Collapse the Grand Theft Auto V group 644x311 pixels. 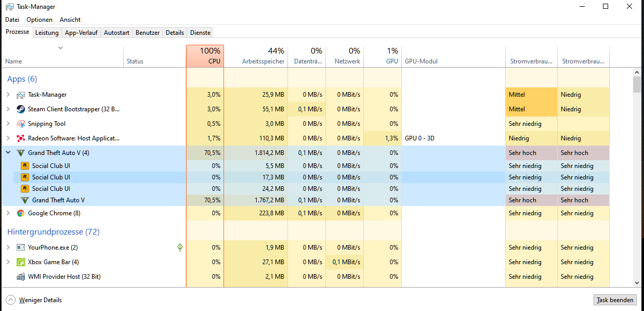pyautogui.click(x=8, y=153)
